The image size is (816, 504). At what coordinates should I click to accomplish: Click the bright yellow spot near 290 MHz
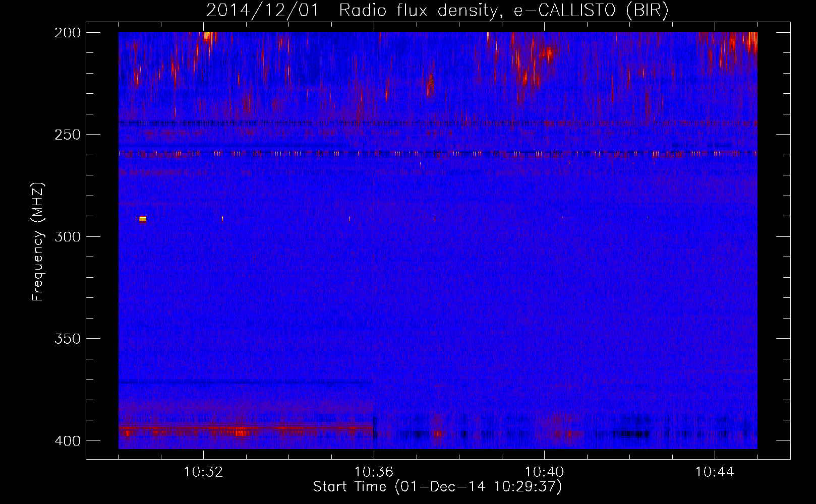pos(143,219)
